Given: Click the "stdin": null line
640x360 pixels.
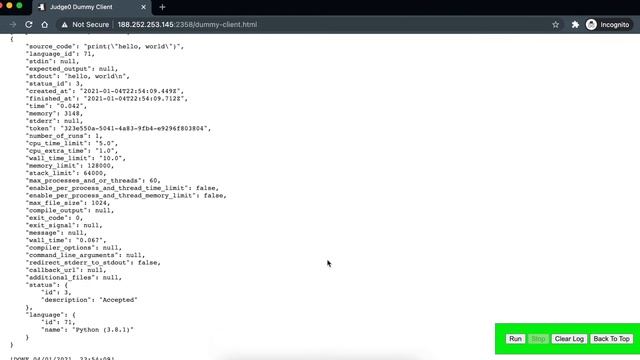Looking at the screenshot, I should click(x=53, y=61).
